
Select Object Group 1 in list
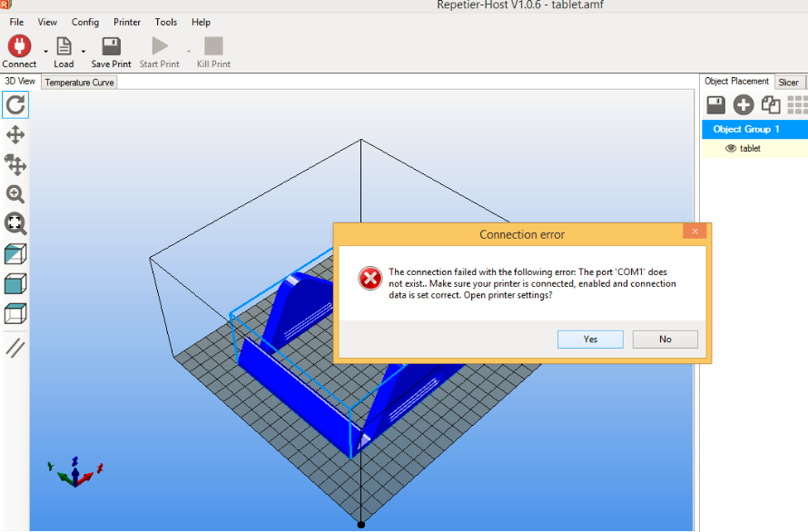[x=746, y=129]
